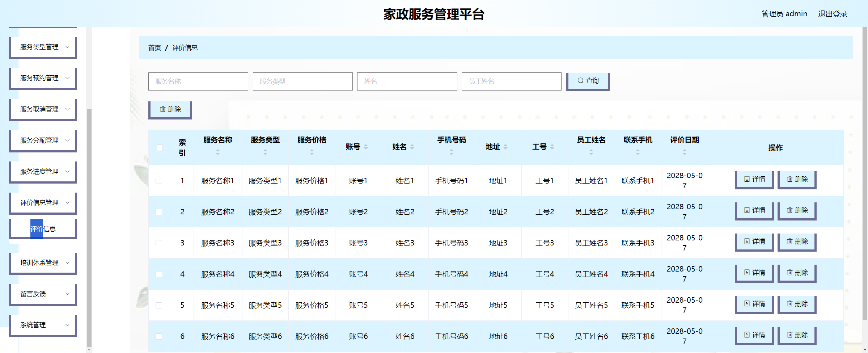Click the 查询 search button
This screenshot has width=868, height=353.
(588, 81)
